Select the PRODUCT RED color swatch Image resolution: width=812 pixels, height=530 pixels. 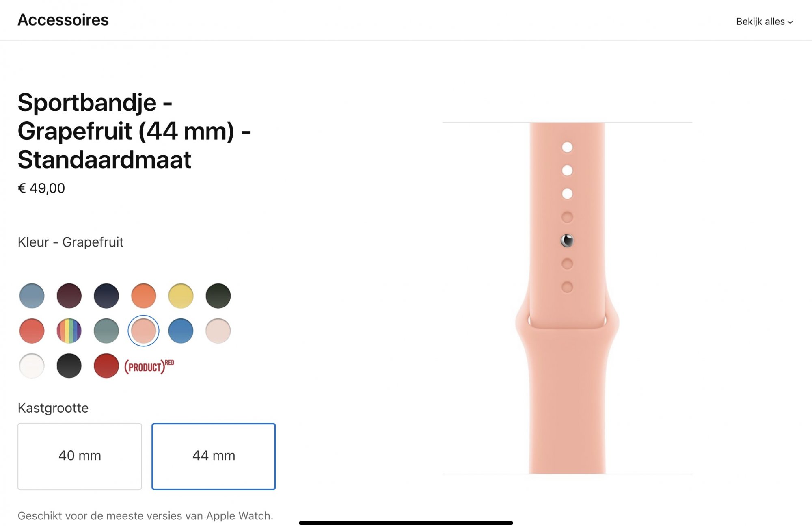point(106,366)
